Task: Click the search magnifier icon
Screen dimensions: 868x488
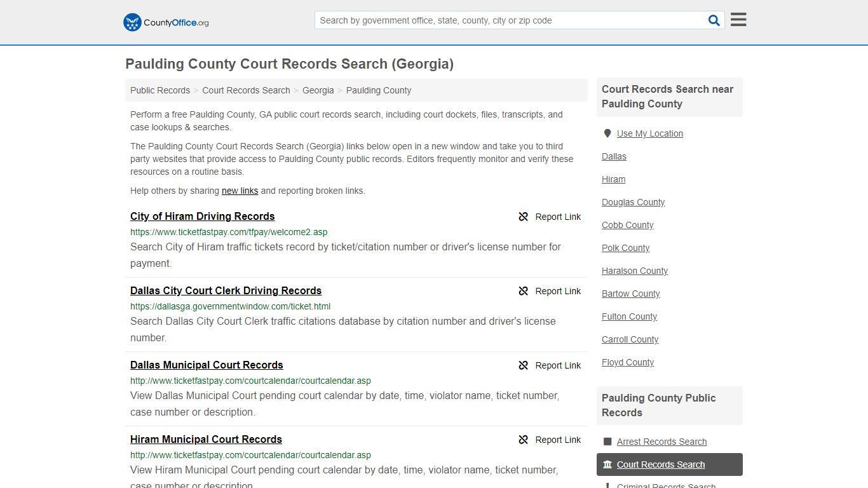Action: [714, 20]
